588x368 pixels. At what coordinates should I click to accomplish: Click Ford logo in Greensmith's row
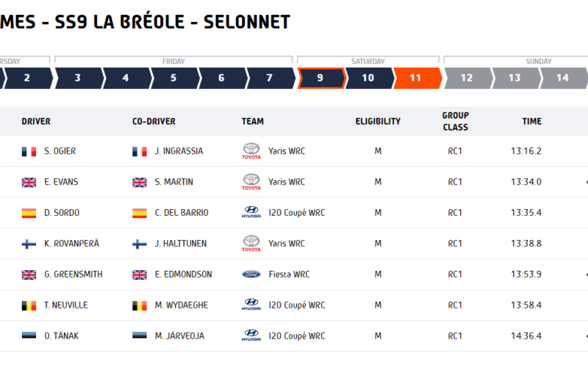click(x=251, y=274)
